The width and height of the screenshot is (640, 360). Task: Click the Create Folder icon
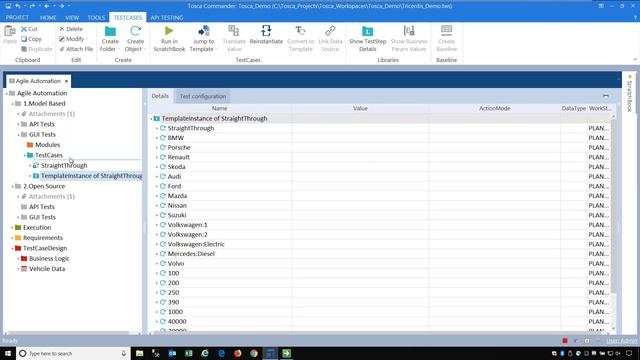[x=110, y=31]
